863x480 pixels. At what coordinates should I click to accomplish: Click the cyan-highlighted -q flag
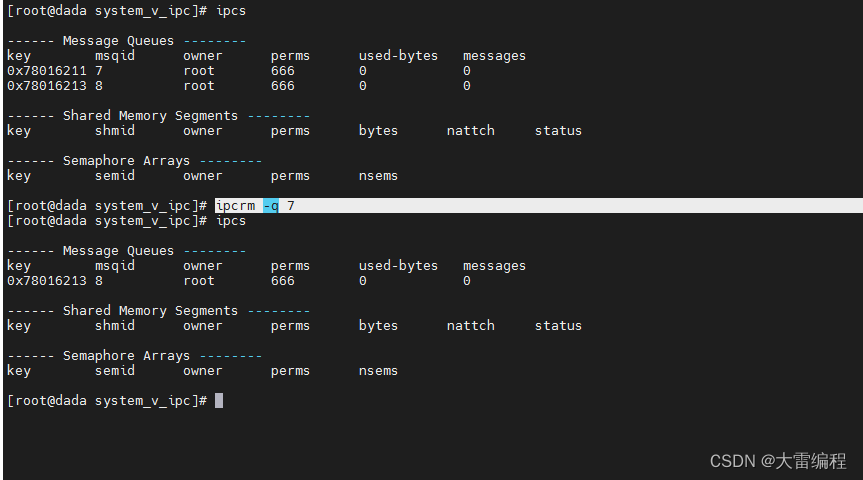coord(270,205)
